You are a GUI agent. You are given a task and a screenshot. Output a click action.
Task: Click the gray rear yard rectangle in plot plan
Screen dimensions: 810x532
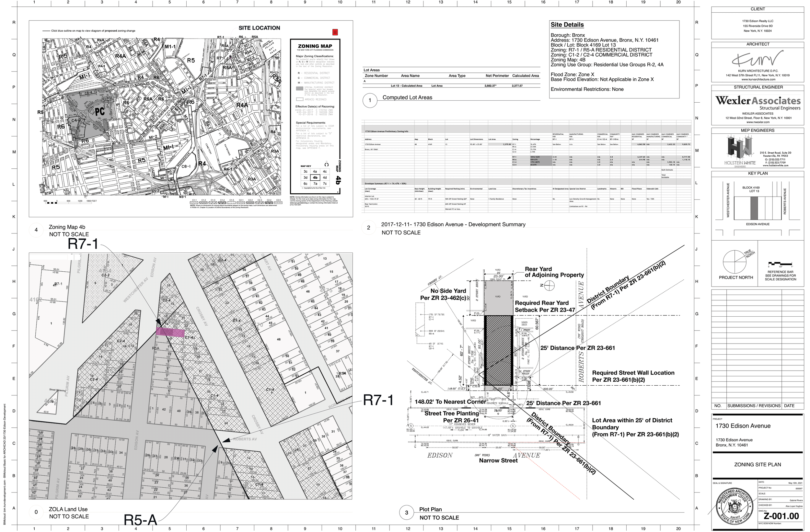pos(499,298)
